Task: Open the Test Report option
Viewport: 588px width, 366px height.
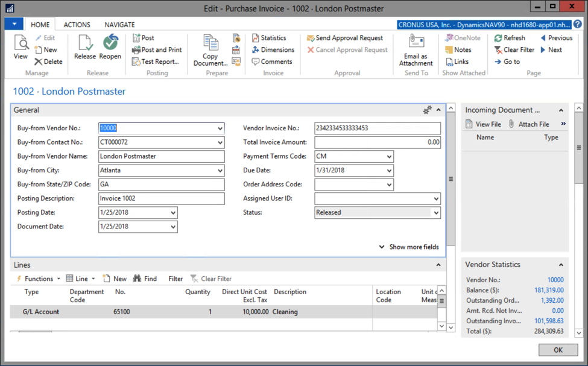Action: click(156, 62)
